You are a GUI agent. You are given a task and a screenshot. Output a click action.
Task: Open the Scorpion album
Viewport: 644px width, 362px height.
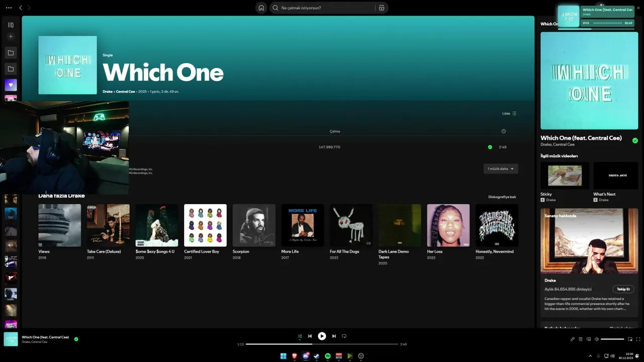(x=254, y=225)
